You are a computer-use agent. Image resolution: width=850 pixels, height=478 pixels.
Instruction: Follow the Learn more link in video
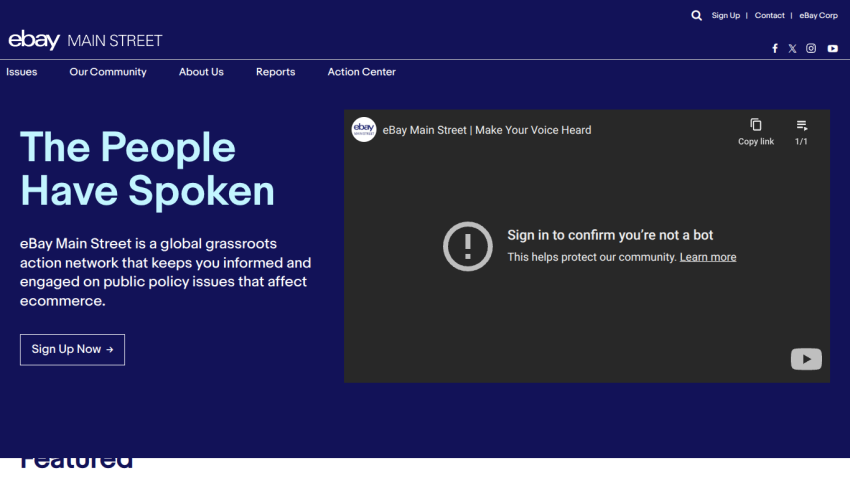708,257
